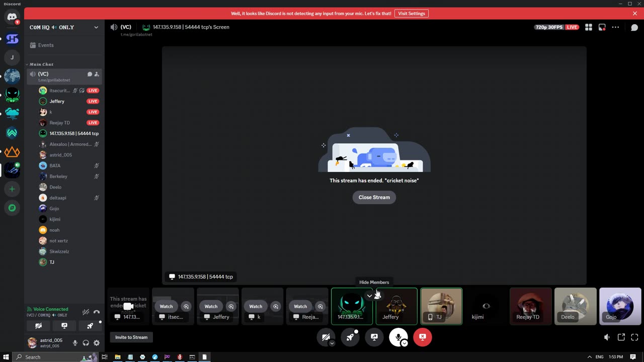Image resolution: width=644 pixels, height=362 pixels.
Task: Toggle microphone in bottom call controls
Action: pos(398,337)
